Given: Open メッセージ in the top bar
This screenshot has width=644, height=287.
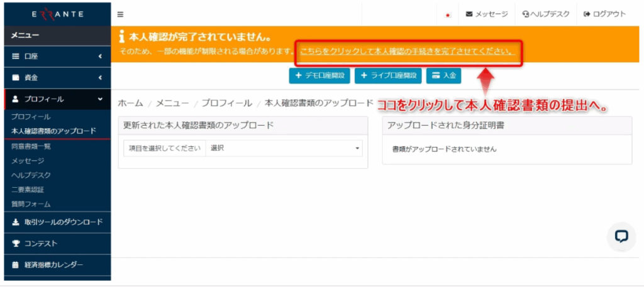Looking at the screenshot, I should point(487,14).
